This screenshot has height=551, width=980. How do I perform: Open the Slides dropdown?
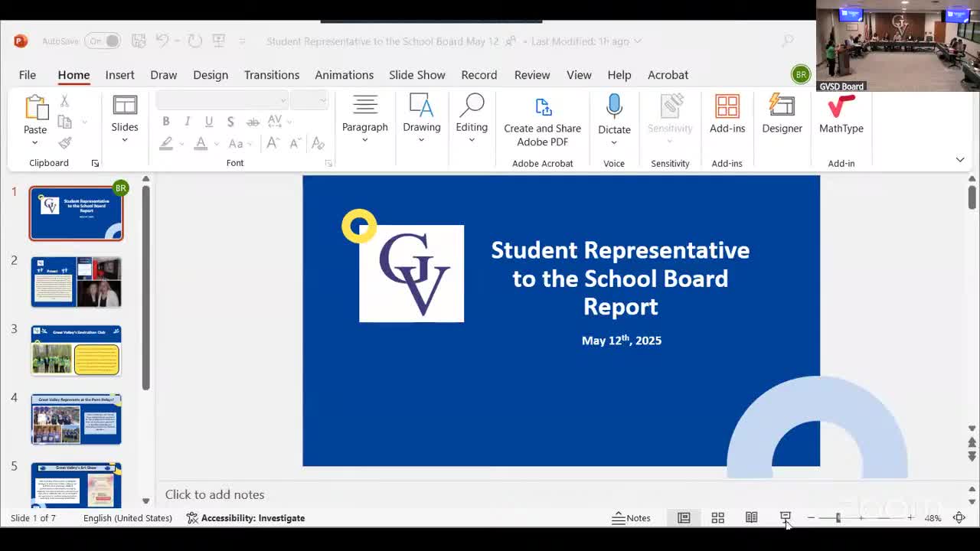point(124,140)
